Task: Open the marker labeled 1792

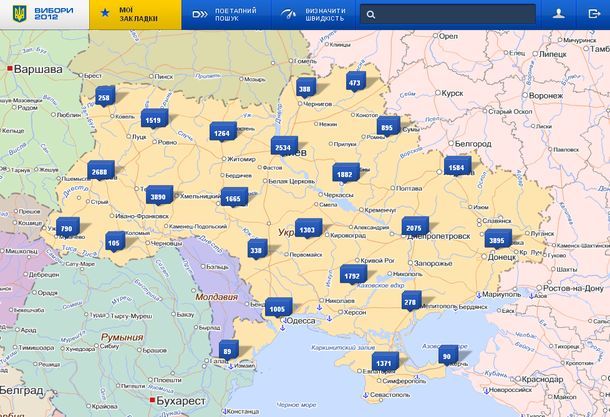Action: click(x=352, y=275)
